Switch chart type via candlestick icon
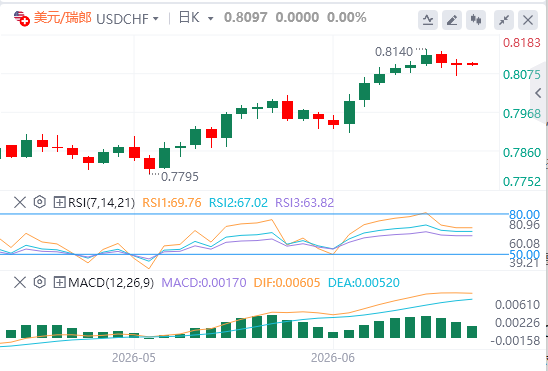The width and height of the screenshot is (548, 371). (x=476, y=20)
